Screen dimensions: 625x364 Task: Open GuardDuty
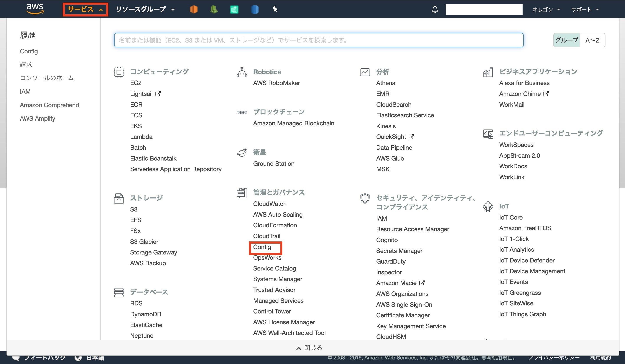click(391, 261)
